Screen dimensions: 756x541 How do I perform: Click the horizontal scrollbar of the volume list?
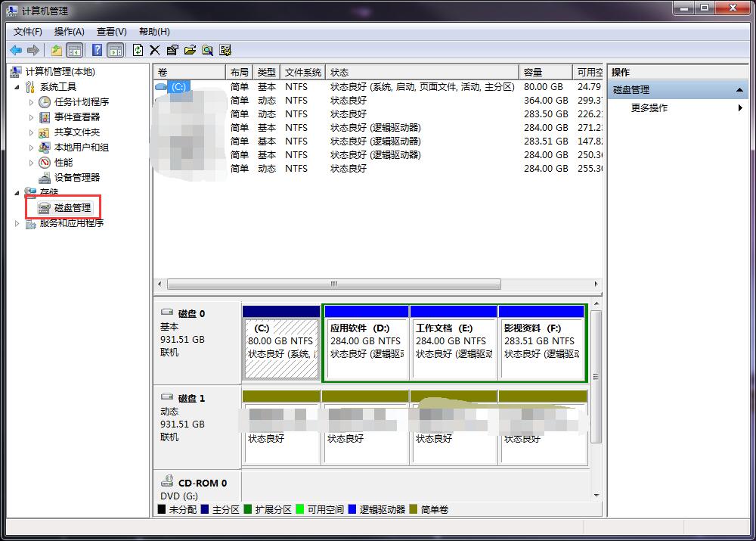[x=333, y=284]
